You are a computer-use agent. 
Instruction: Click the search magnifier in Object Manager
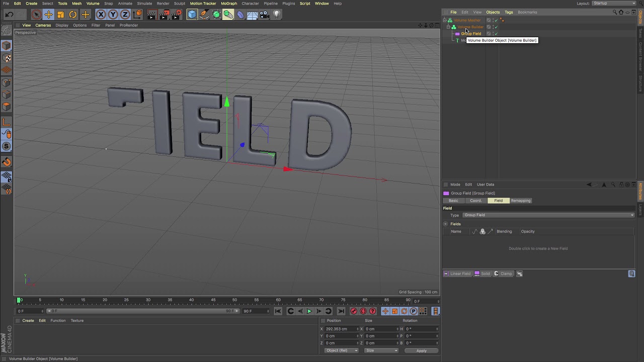click(615, 12)
